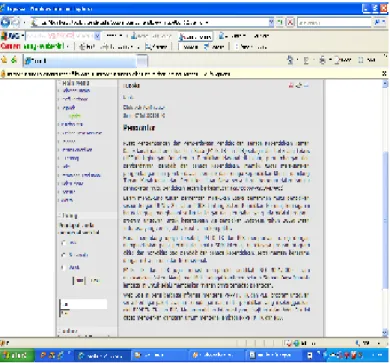Click the Print icon in command bar
The image size is (390, 363).
pos(322,60)
